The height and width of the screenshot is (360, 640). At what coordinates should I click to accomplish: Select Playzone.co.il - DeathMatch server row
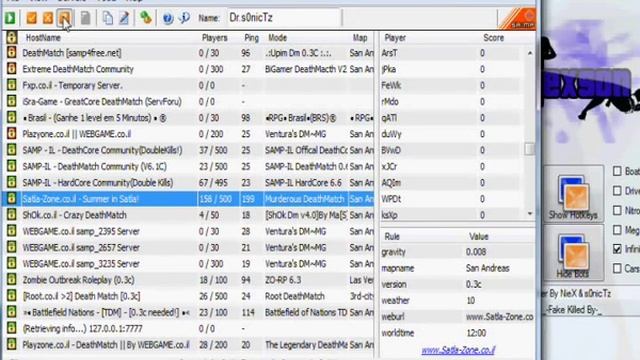click(x=189, y=345)
